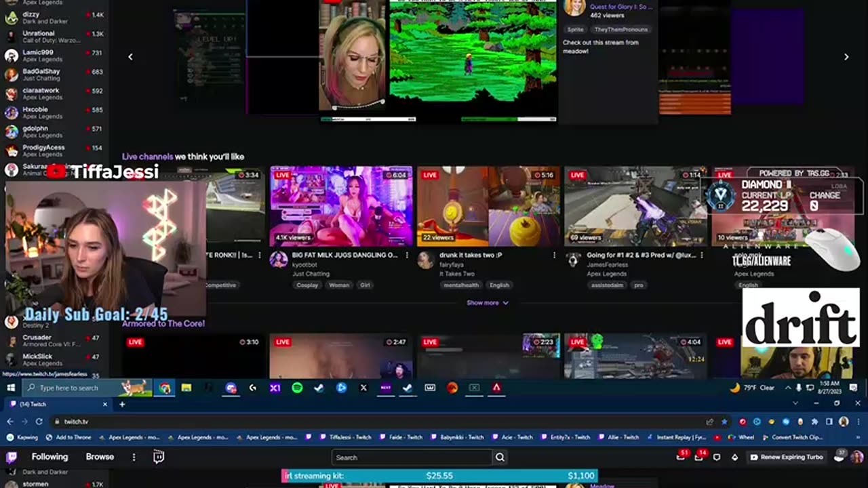Go to previous carousel stream arrow
868x488 pixels.
(130, 57)
